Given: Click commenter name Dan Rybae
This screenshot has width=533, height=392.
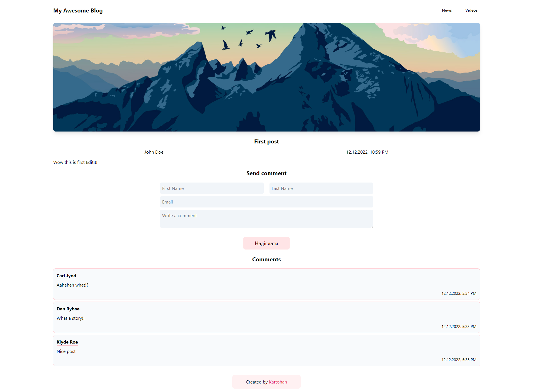Looking at the screenshot, I should pyautogui.click(x=68, y=309).
